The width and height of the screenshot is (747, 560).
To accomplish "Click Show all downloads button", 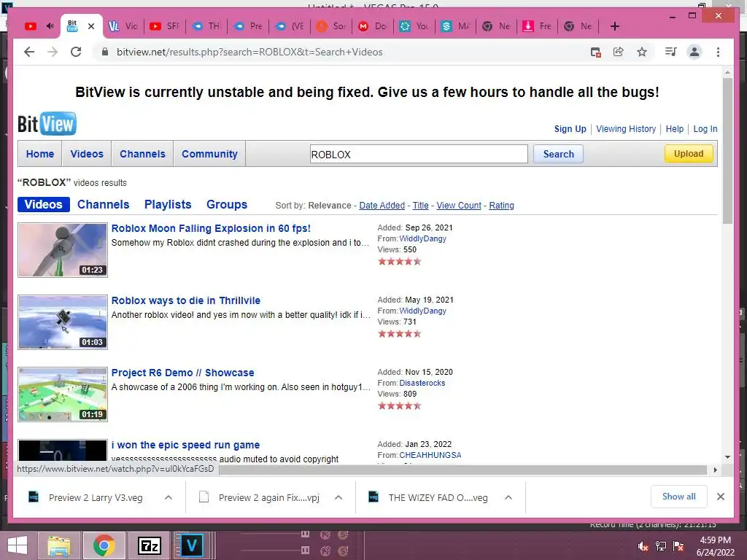I will click(679, 497).
